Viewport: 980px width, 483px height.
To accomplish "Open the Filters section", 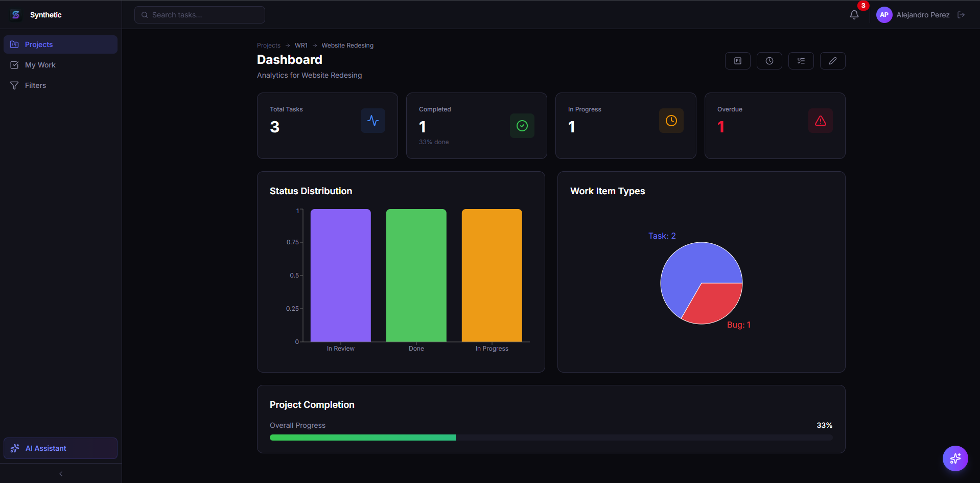I will point(35,85).
